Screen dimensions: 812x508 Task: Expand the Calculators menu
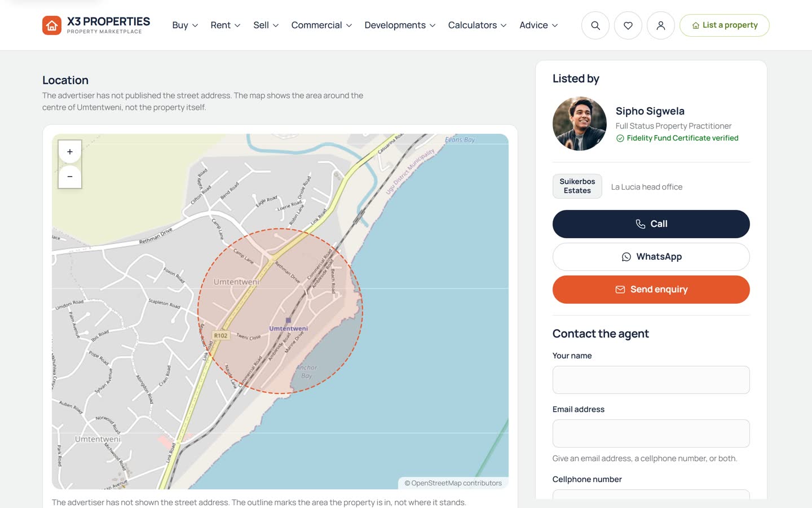(478, 25)
